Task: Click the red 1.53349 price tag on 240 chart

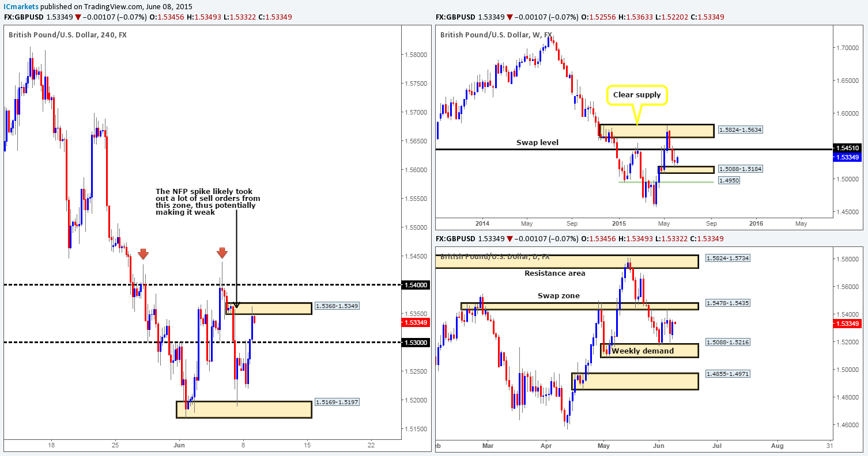Action: click(415, 322)
